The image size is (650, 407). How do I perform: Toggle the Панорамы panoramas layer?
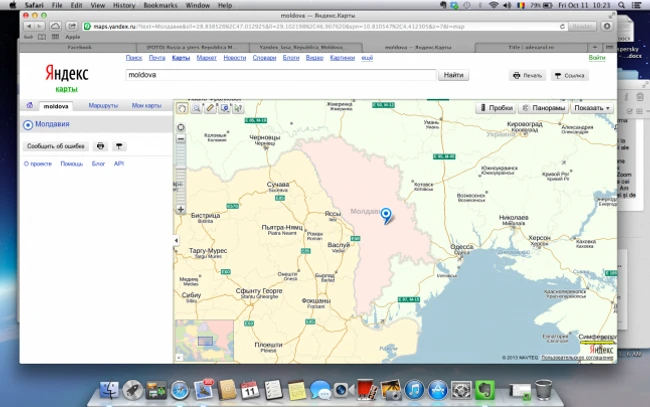tap(543, 107)
